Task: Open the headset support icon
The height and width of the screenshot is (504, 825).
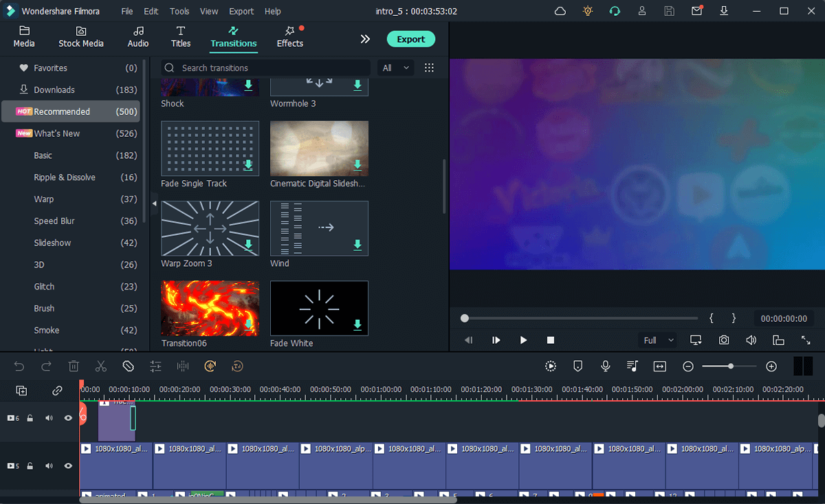Action: coord(615,11)
